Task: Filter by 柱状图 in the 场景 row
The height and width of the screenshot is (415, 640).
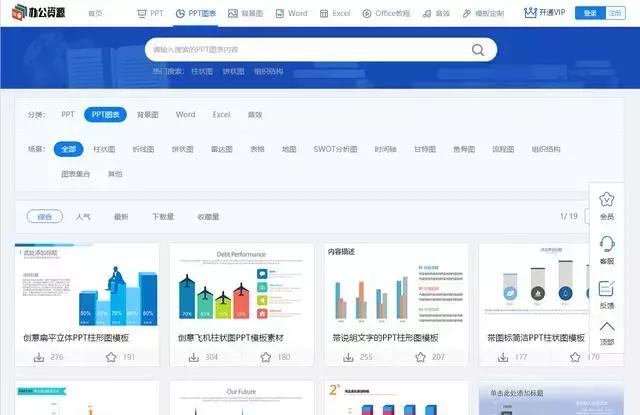Action: tap(104, 149)
